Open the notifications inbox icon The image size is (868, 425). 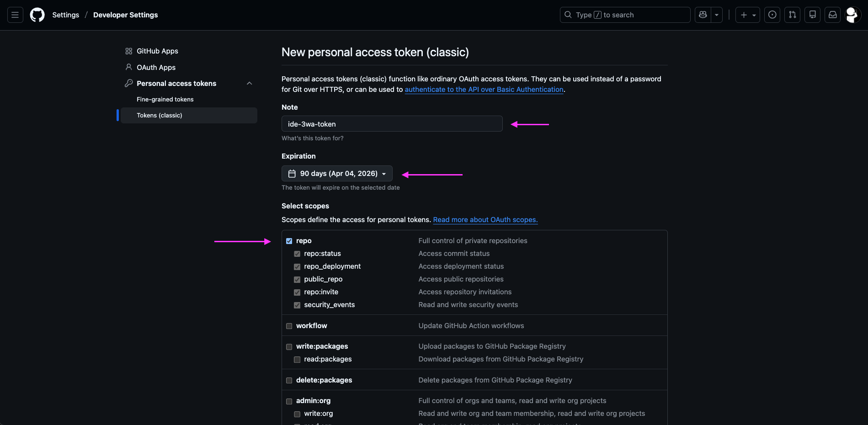pos(832,15)
